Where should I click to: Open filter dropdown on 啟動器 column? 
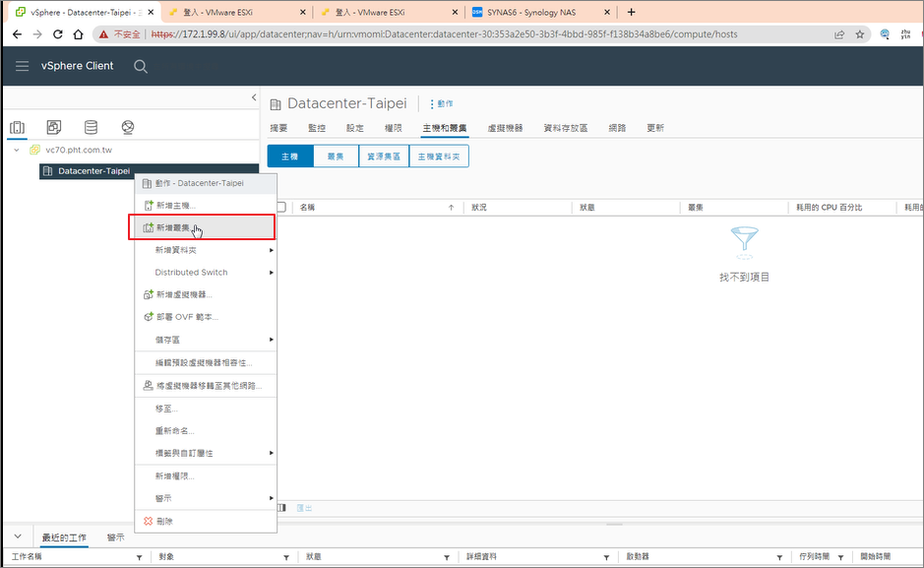779,557
